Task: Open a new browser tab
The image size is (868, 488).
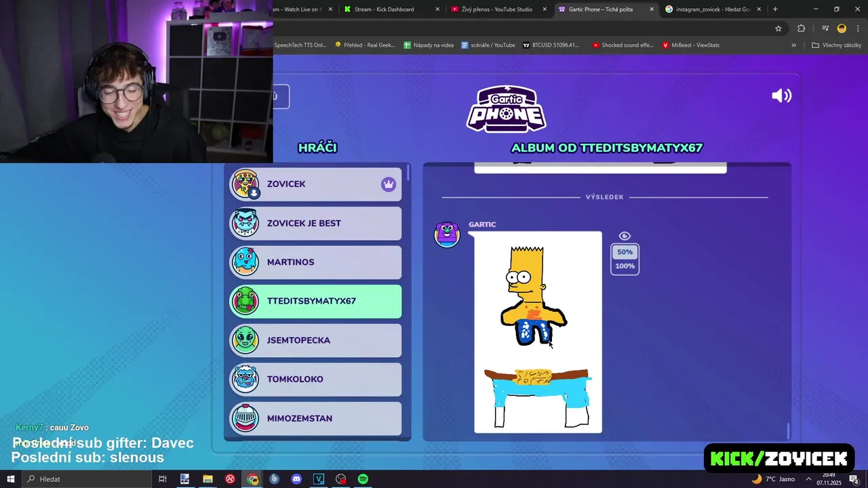Action: point(775,9)
